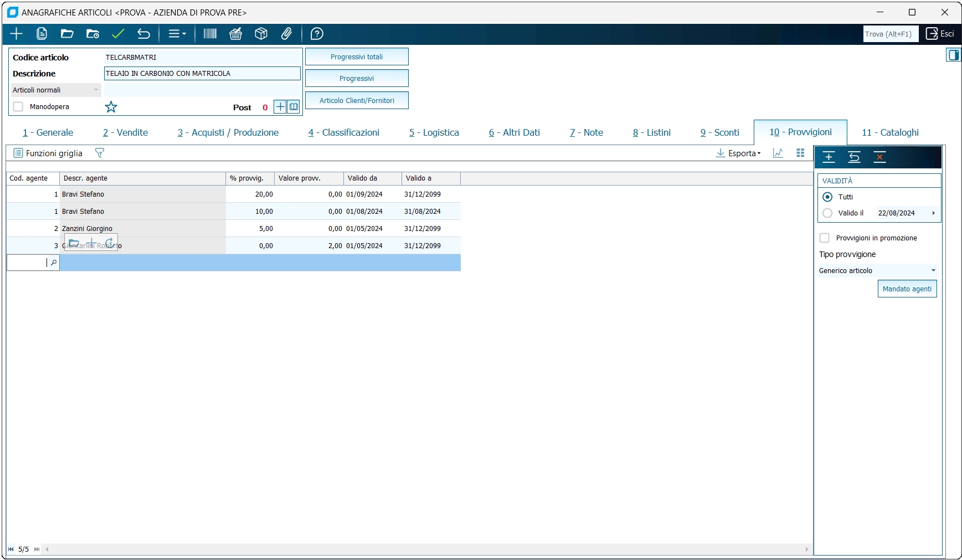Click the shopping basket icon in toolbar

coord(236,34)
